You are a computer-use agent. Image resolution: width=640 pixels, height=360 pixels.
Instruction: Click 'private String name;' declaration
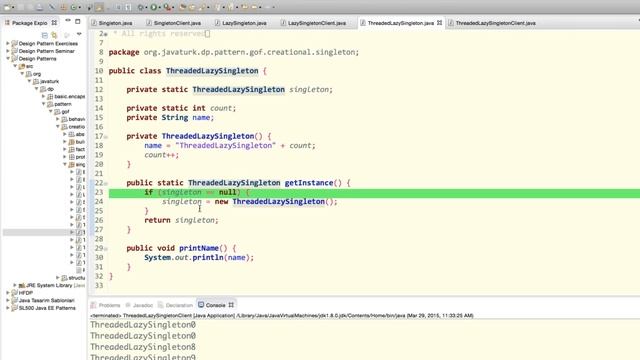[170, 118]
